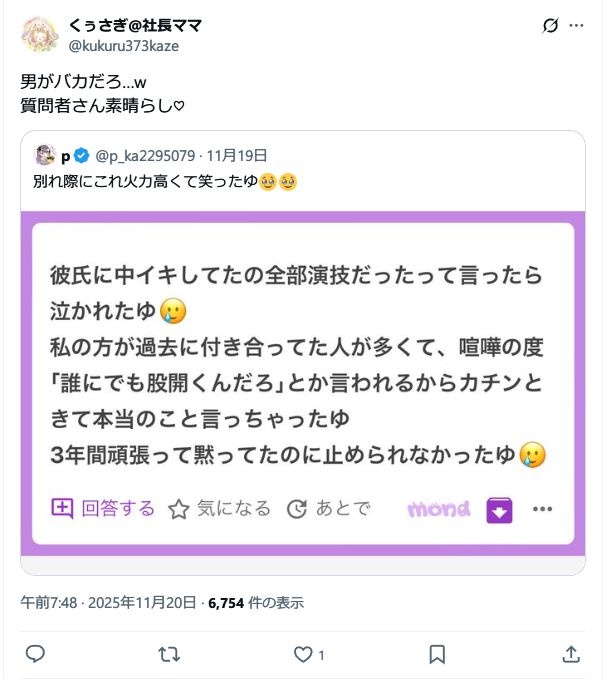Click the reply speech bubble icon
This screenshot has width=608, height=679.
click(x=34, y=654)
